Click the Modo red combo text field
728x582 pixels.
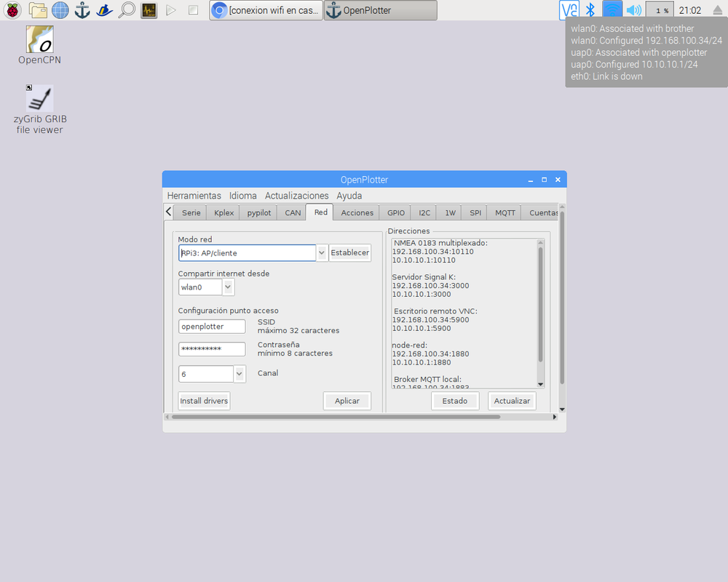point(247,253)
